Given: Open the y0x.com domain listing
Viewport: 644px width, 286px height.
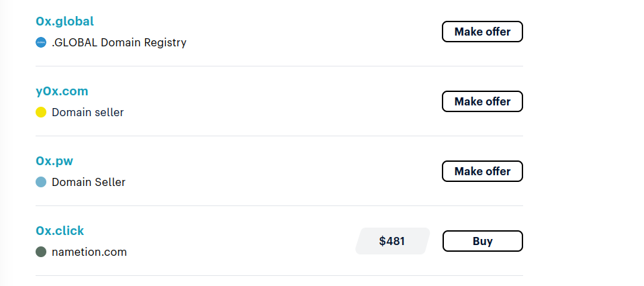Looking at the screenshot, I should tap(62, 91).
